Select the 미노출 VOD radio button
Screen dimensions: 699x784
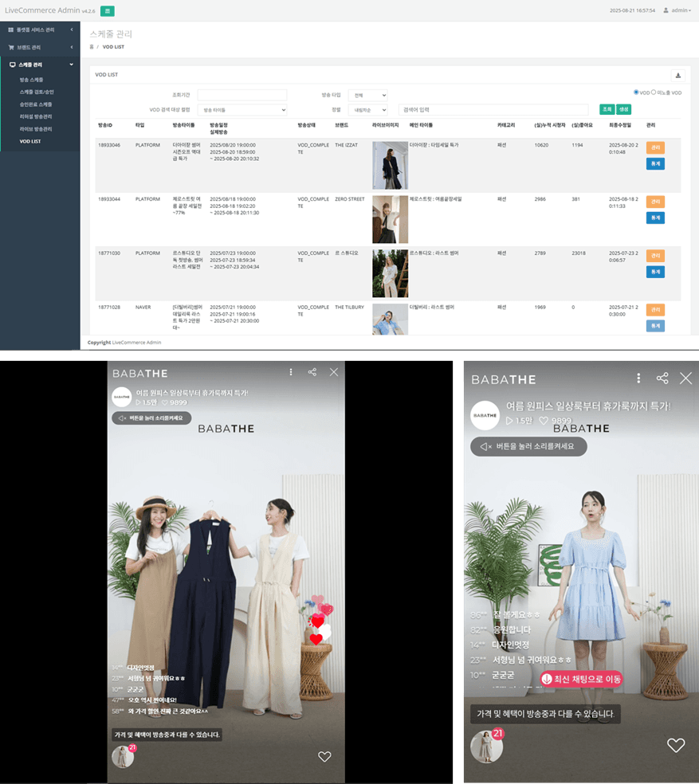click(x=654, y=92)
